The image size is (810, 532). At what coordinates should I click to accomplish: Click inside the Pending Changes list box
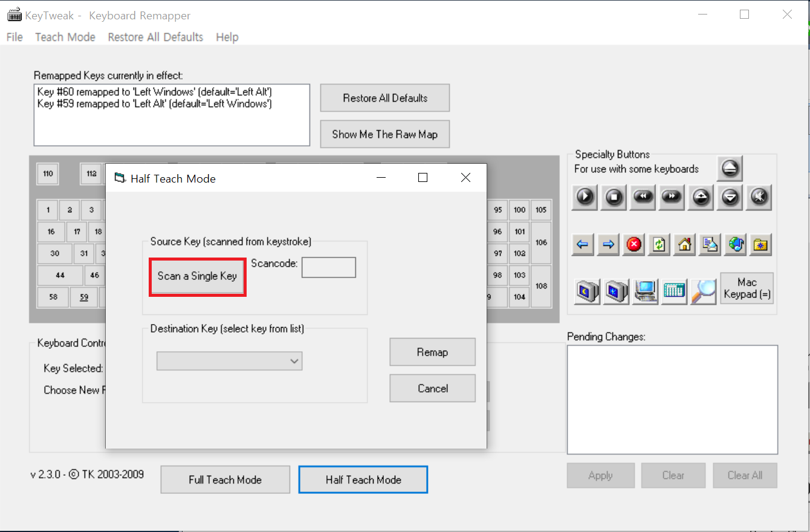672,399
